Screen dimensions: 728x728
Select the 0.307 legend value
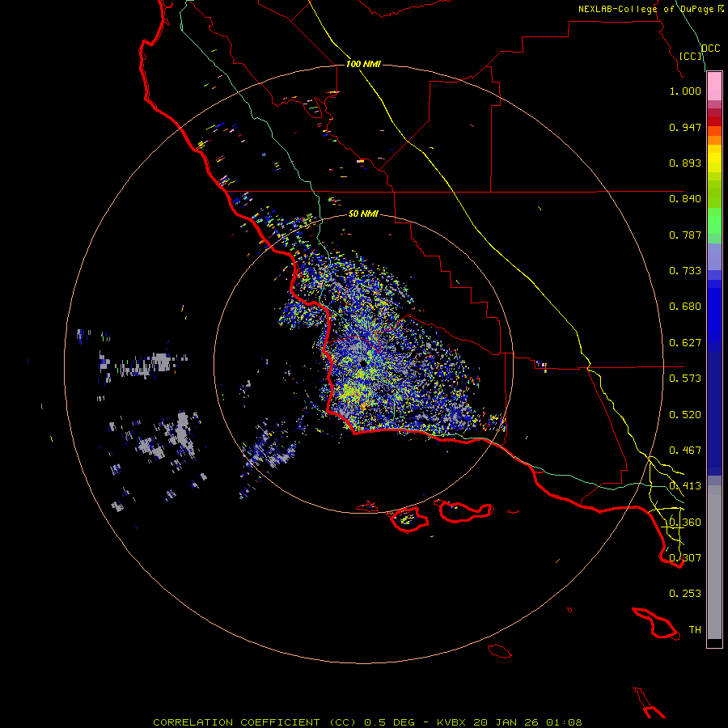(685, 558)
